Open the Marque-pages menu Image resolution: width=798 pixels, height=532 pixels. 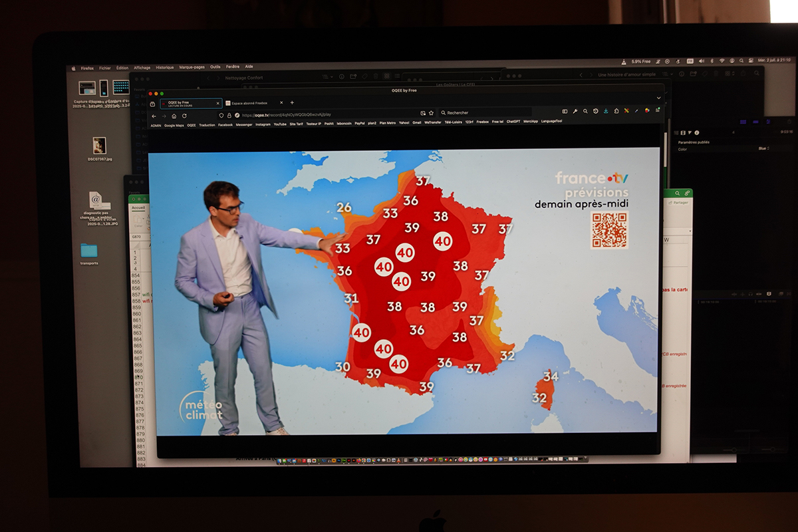192,67
